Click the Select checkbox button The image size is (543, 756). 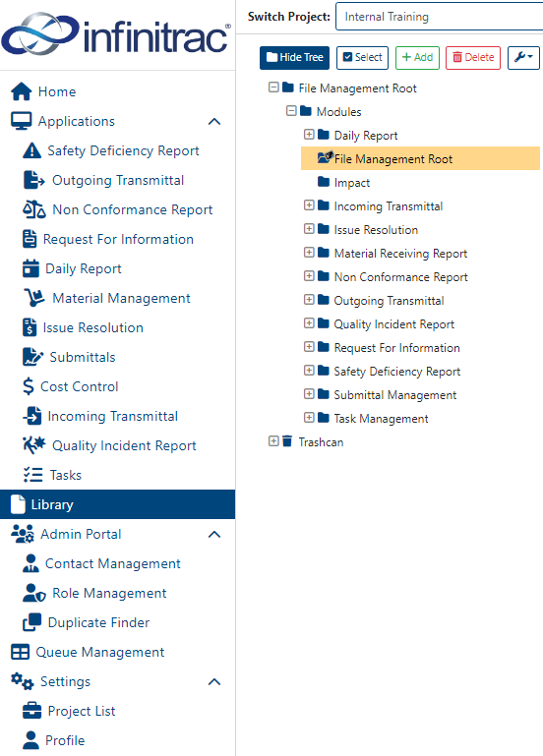click(x=362, y=57)
